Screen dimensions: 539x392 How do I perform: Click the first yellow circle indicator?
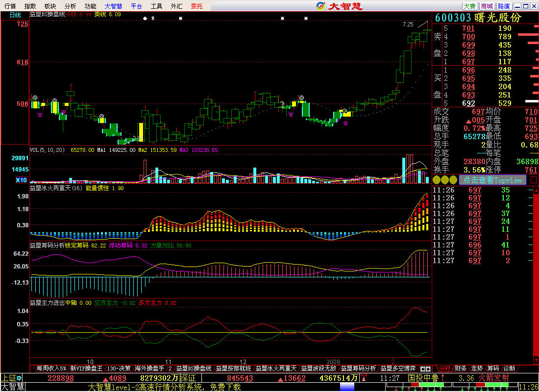pyautogui.click(x=437, y=180)
